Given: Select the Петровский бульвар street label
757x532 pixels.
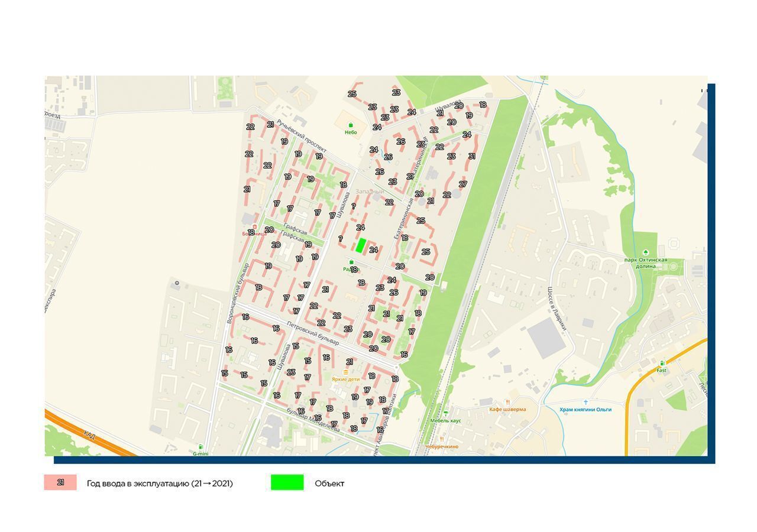Looking at the screenshot, I should [x=313, y=333].
